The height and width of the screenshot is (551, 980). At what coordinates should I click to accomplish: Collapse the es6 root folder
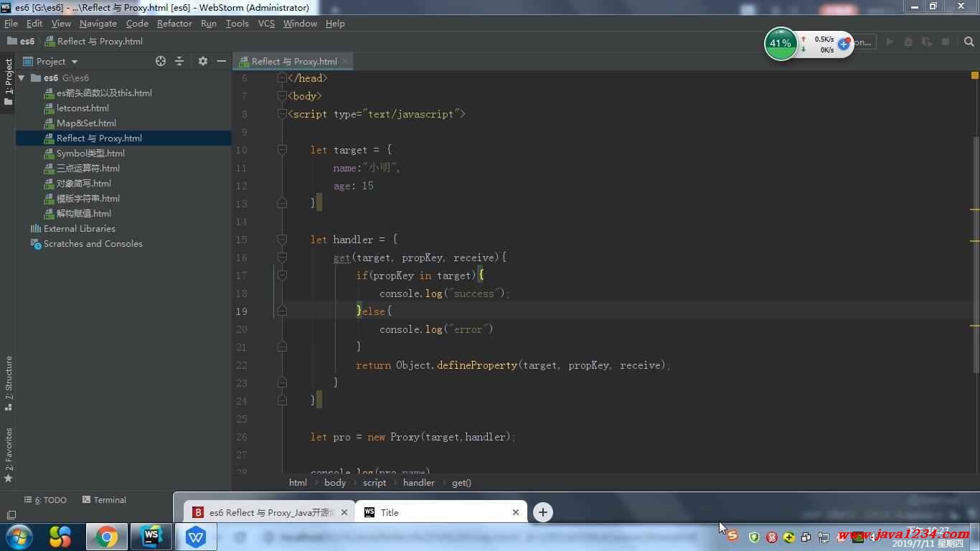click(22, 77)
